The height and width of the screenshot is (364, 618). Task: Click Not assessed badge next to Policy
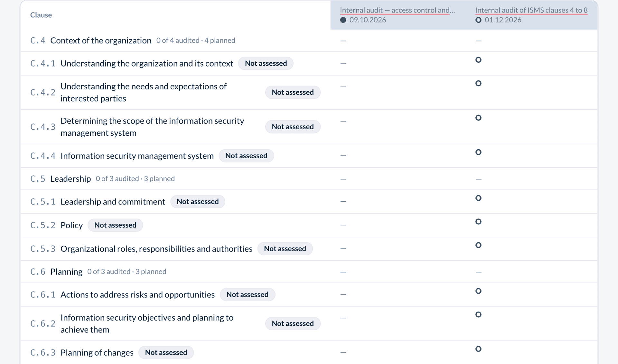(x=115, y=225)
